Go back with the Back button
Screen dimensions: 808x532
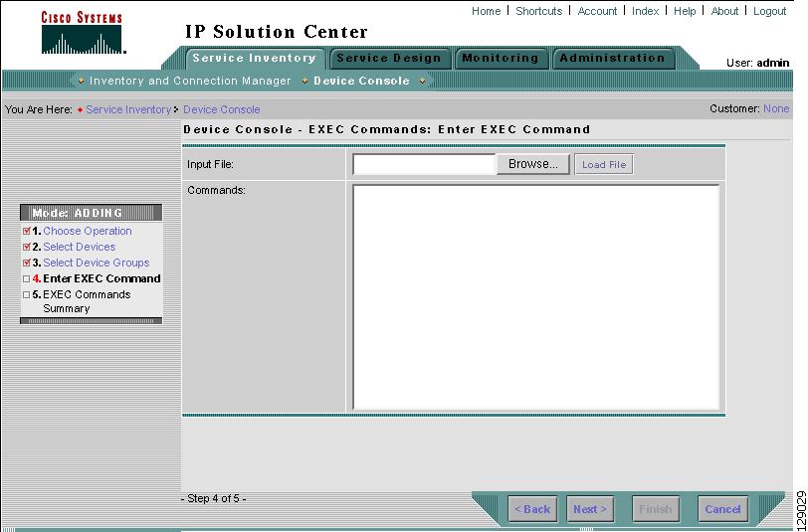(x=532, y=509)
